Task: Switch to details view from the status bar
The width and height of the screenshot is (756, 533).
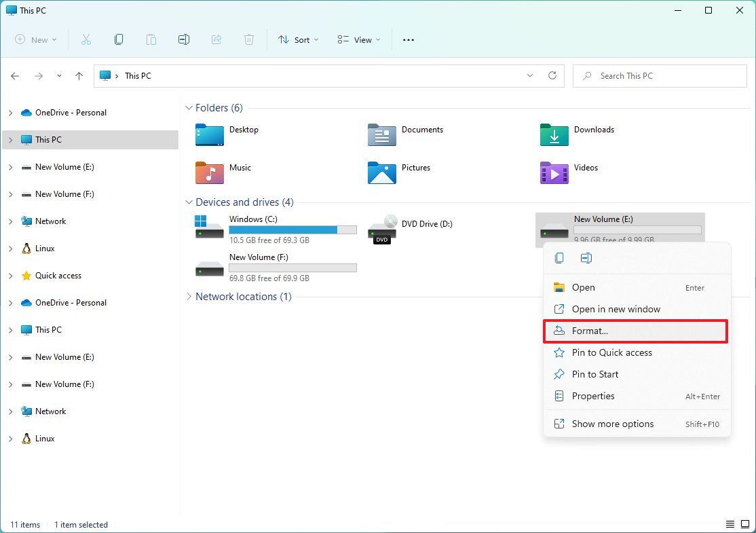Action: point(730,524)
